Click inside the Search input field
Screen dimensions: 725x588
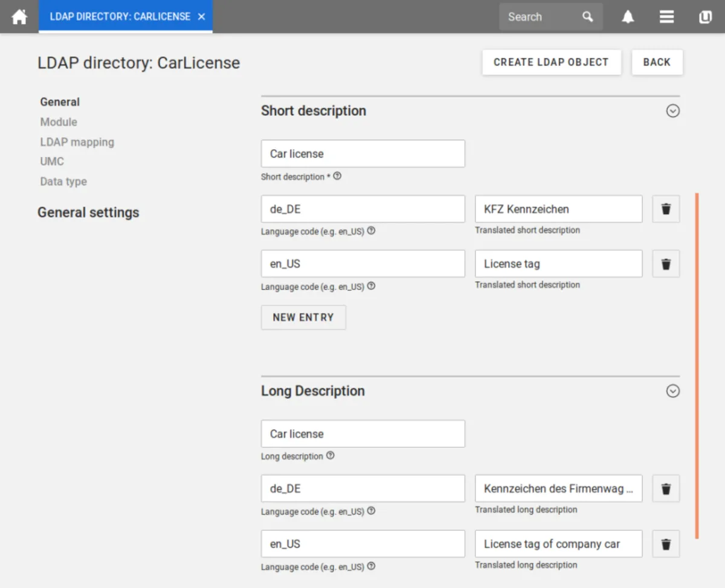point(538,16)
